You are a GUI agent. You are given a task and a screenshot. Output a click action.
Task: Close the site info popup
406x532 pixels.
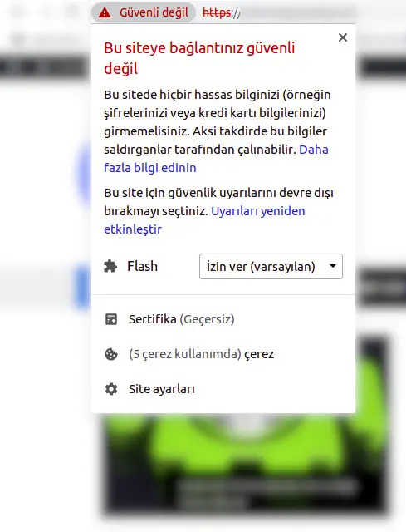click(343, 37)
